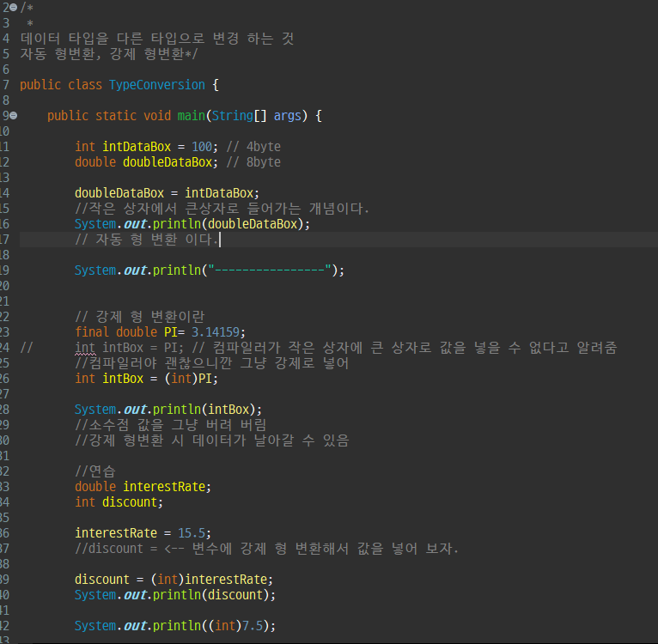
Task: Click the '(int)7.5' expression on line 42
Action: click(x=238, y=626)
